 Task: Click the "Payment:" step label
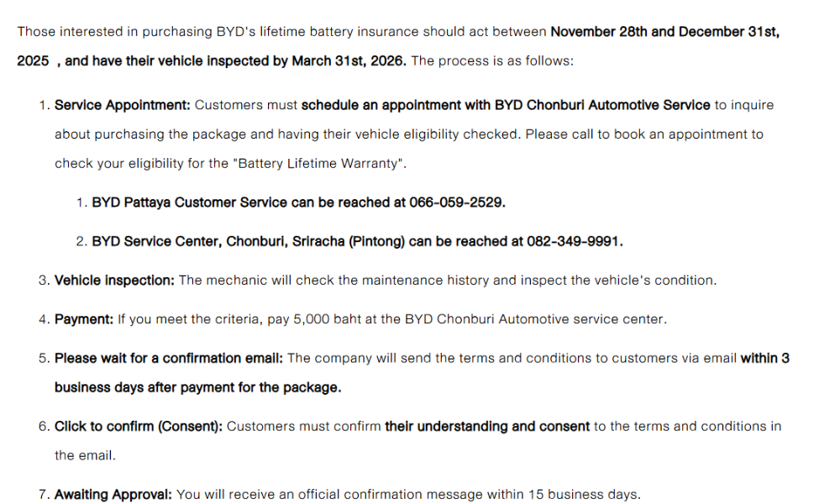click(x=84, y=319)
